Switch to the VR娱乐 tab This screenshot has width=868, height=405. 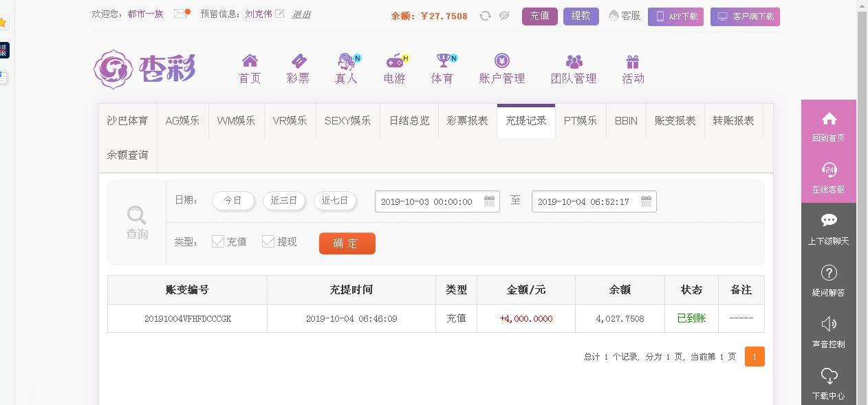[290, 120]
